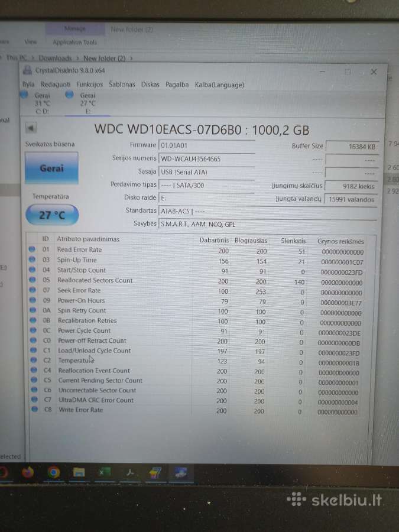Click the Sąsaja USB (Serial ATA) field
399x532 pixels.
[x=206, y=172]
